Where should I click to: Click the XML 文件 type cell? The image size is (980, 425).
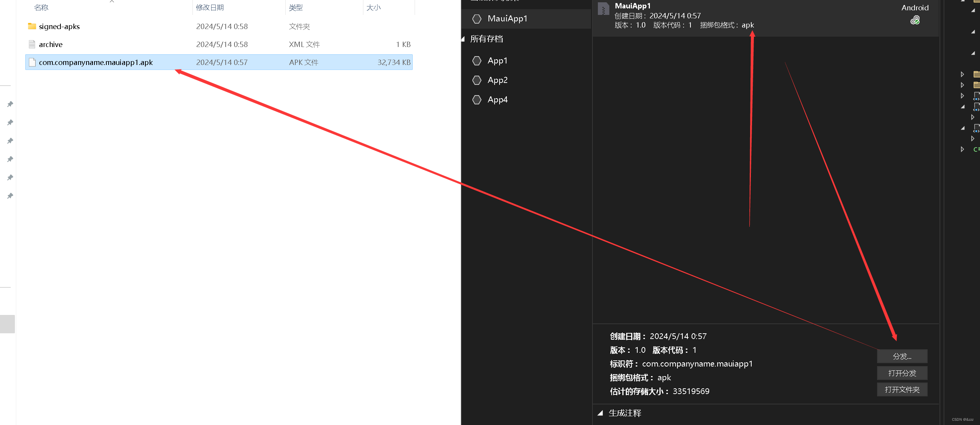pos(304,44)
